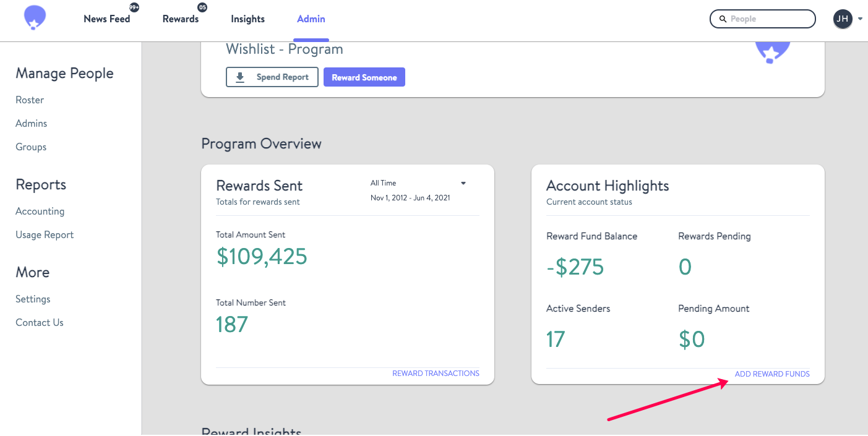The image size is (868, 436).
Task: Click the Reward Fund Balance label
Action: click(x=591, y=236)
